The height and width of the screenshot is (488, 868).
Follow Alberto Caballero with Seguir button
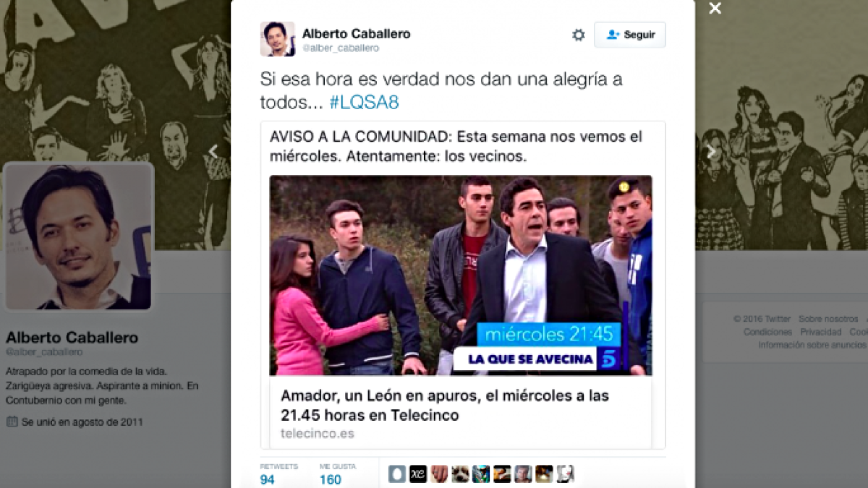point(630,35)
